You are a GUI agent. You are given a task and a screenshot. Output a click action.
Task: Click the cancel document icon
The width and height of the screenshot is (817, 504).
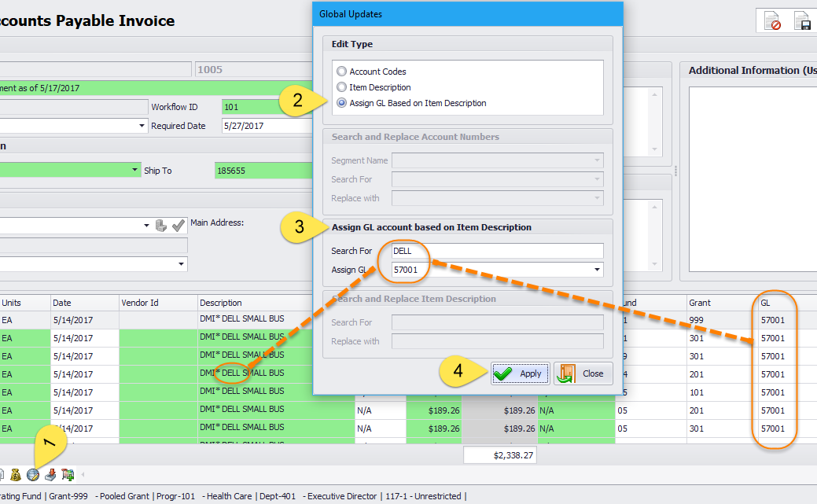[772, 21]
